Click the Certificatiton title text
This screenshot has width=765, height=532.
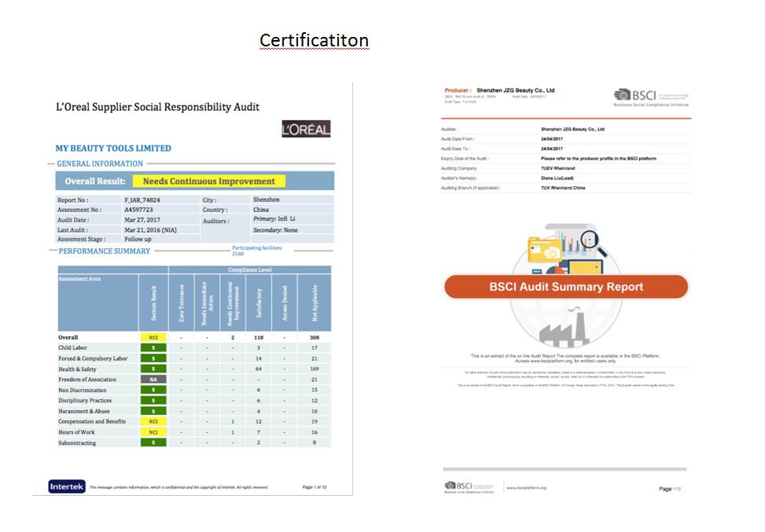click(x=314, y=41)
